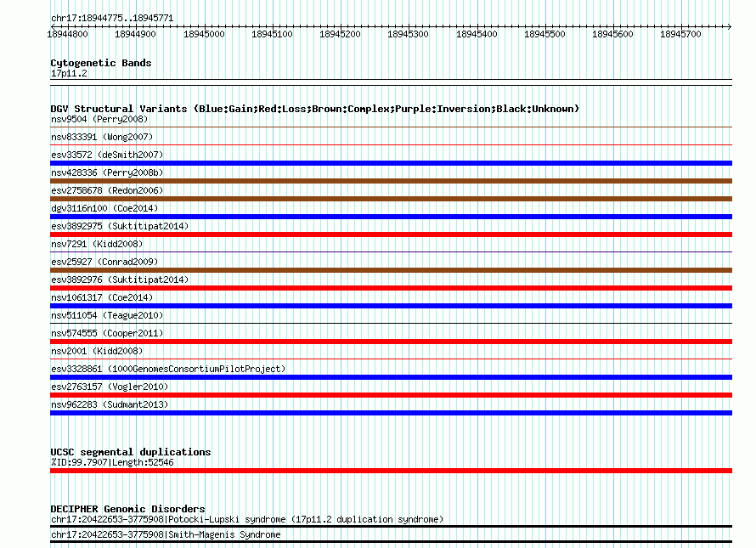
Task: Click the red bar under esv2763157
Action: point(391,395)
